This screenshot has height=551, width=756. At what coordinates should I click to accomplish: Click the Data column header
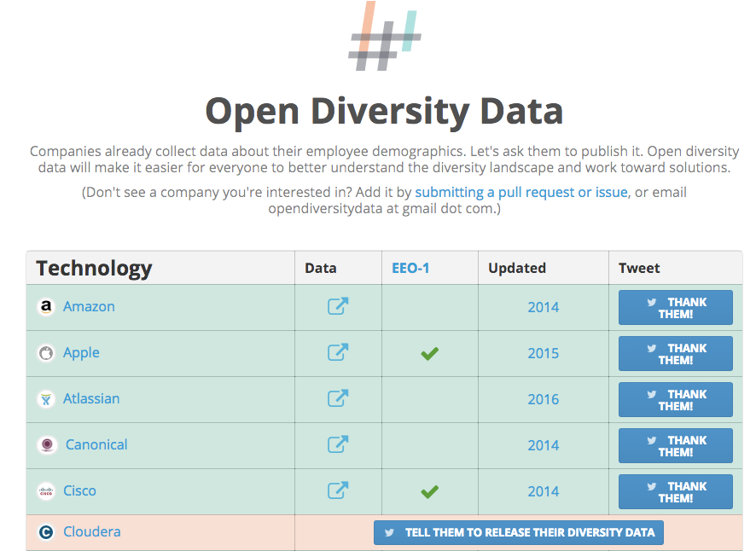[x=321, y=268]
